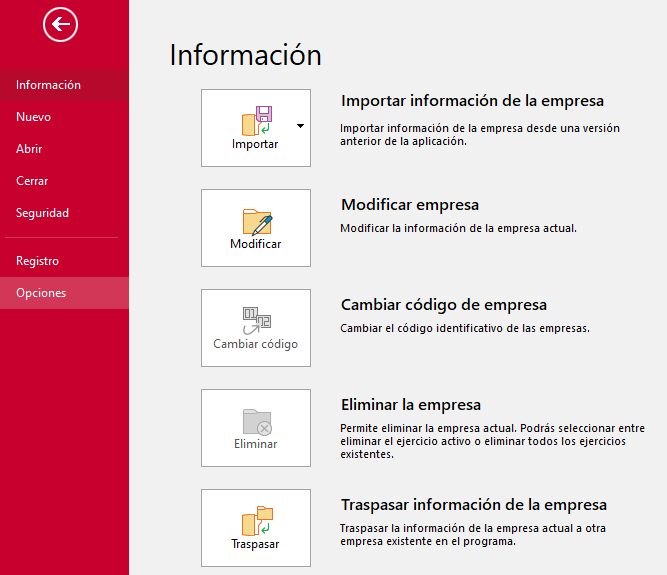Screen dimensions: 667x575
Task: Click the Importar floppy disk folder icon
Action: click(x=256, y=120)
